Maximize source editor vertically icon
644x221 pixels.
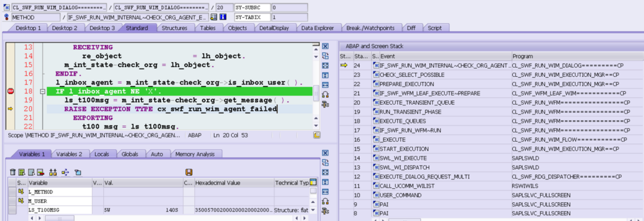pyautogui.click(x=326, y=75)
